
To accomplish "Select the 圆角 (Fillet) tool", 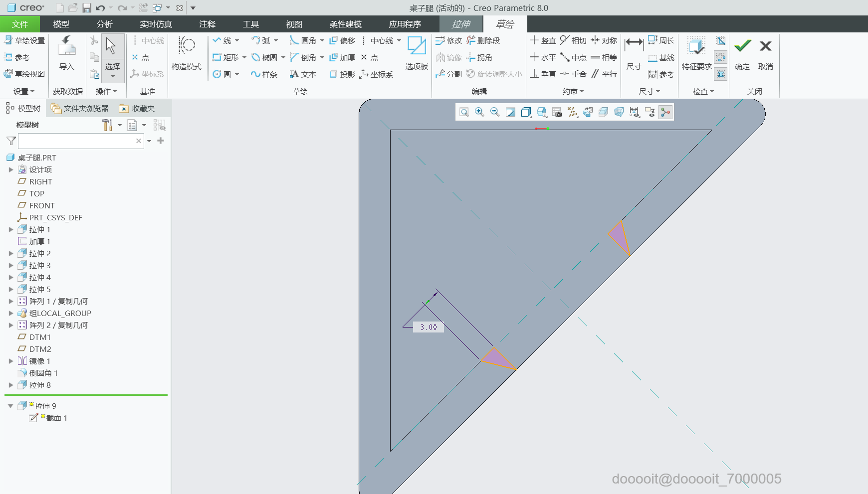I will (303, 40).
